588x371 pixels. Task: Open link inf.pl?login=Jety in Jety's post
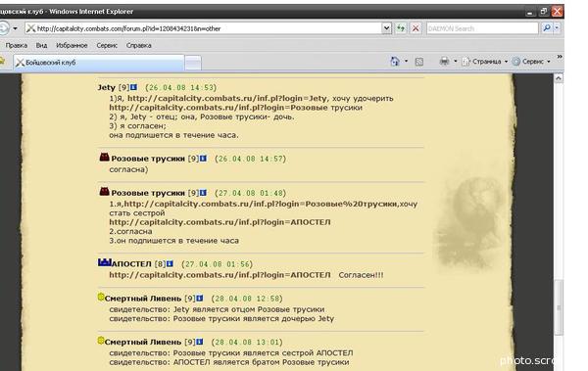click(227, 98)
